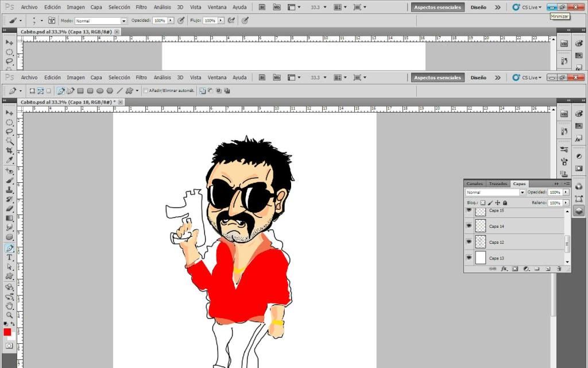This screenshot has height=368, width=588.
Task: Activate the Zoom magnifier tool
Action: pos(9,315)
